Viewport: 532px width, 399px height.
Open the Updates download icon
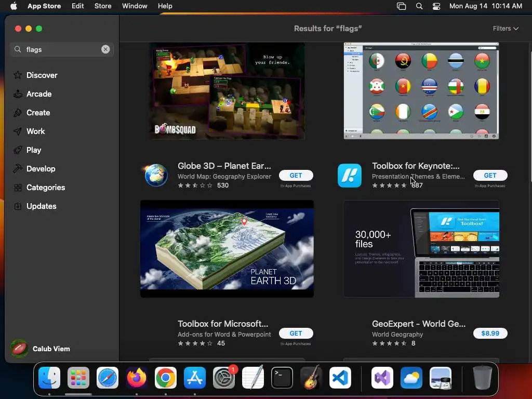[18, 206]
